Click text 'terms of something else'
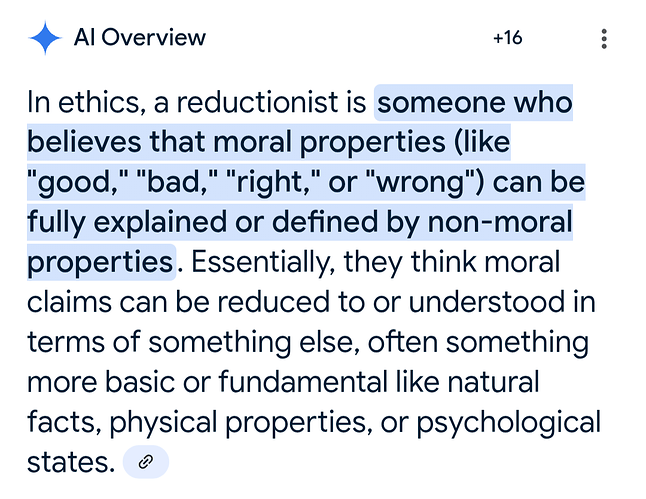The image size is (646, 499). click(193, 342)
